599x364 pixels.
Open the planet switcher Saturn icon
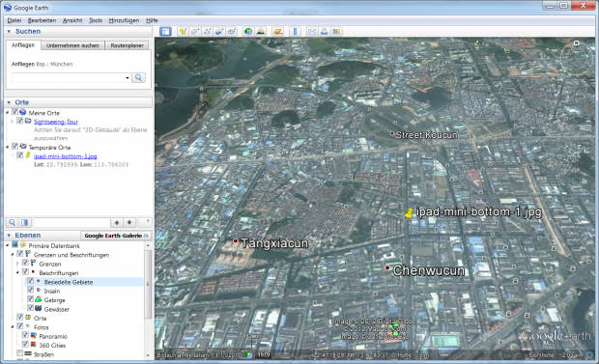[x=277, y=31]
